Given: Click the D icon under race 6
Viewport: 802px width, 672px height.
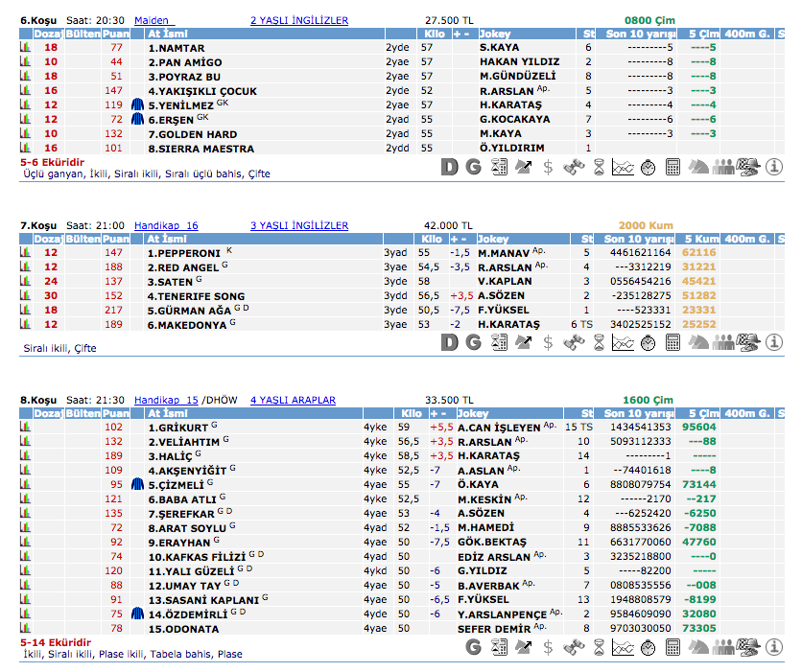Looking at the screenshot, I should tap(449, 167).
